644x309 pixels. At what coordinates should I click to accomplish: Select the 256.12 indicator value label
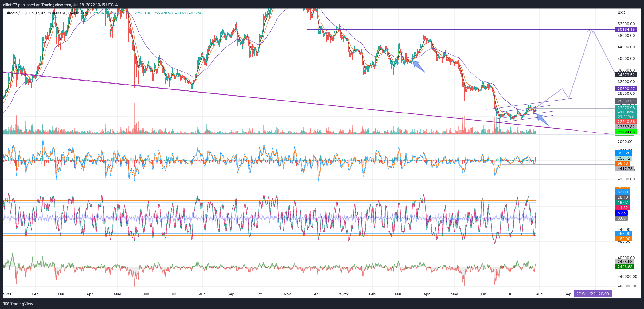(x=623, y=158)
